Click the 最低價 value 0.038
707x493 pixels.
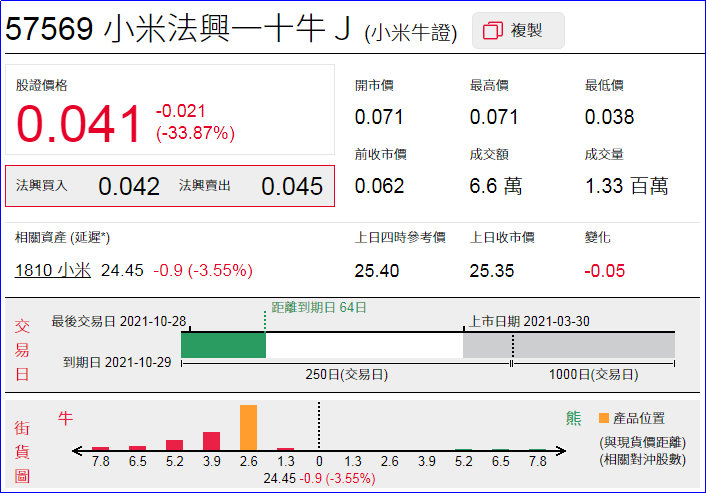pos(609,117)
